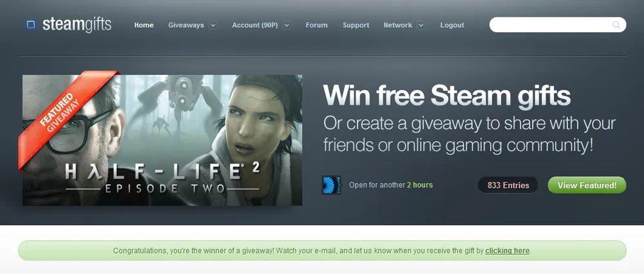Image resolution: width=644 pixels, height=274 pixels.
Task: Click the blue square SteamGifts logo icon
Action: [31, 24]
